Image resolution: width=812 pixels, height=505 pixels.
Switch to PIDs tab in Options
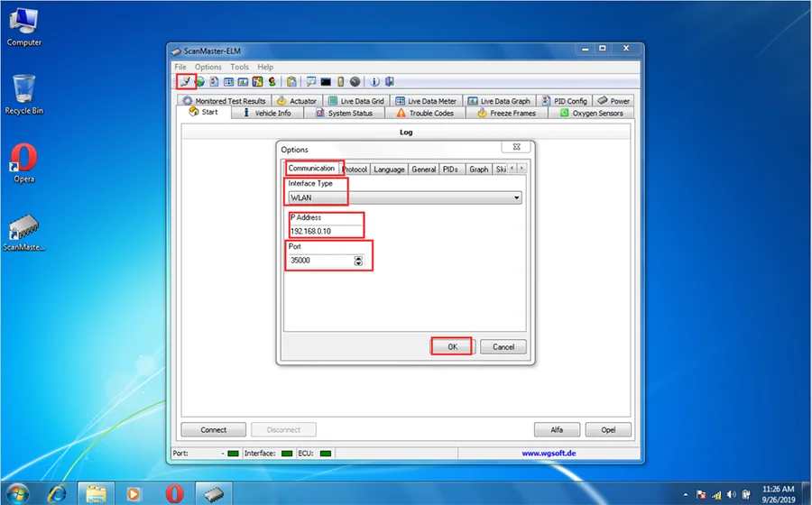[450, 170]
